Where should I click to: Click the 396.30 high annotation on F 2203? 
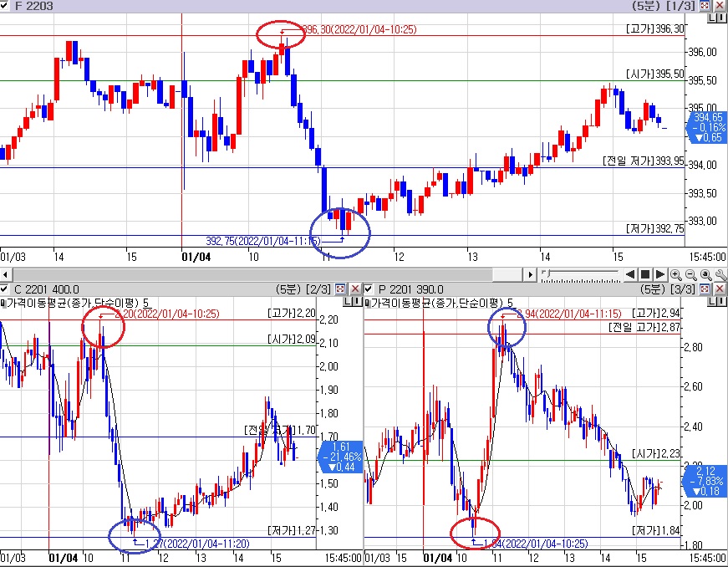tap(360, 30)
